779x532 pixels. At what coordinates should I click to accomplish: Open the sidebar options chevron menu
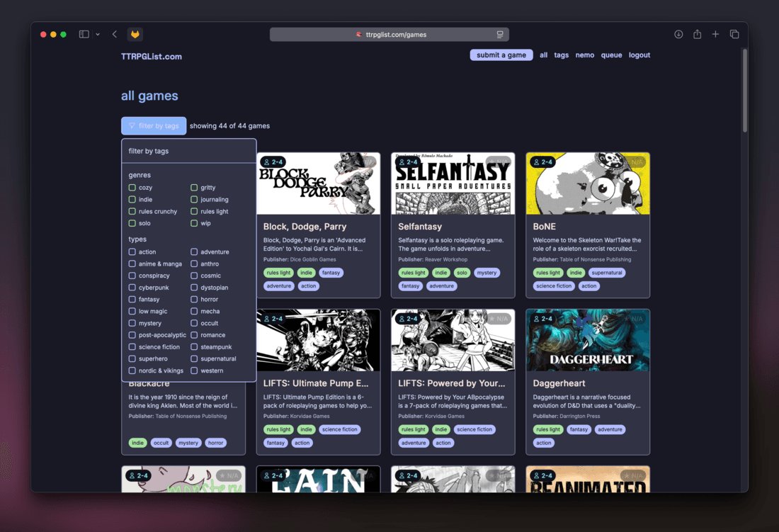tap(98, 34)
